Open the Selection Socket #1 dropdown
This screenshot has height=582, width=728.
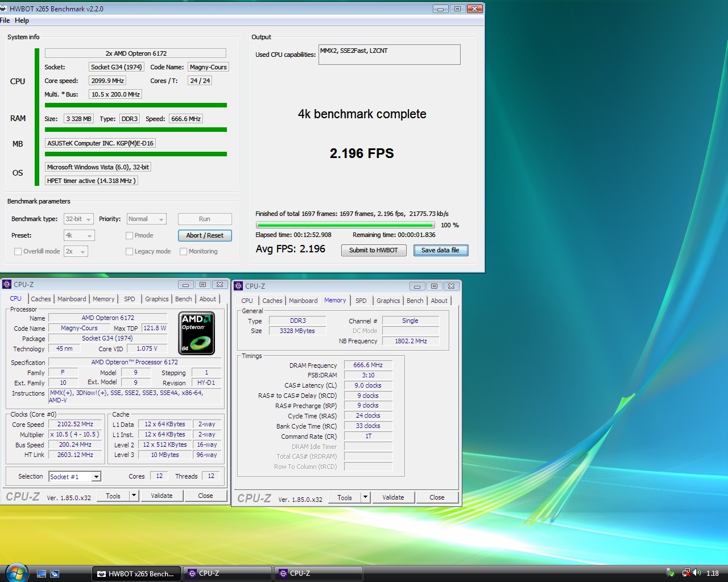point(75,476)
